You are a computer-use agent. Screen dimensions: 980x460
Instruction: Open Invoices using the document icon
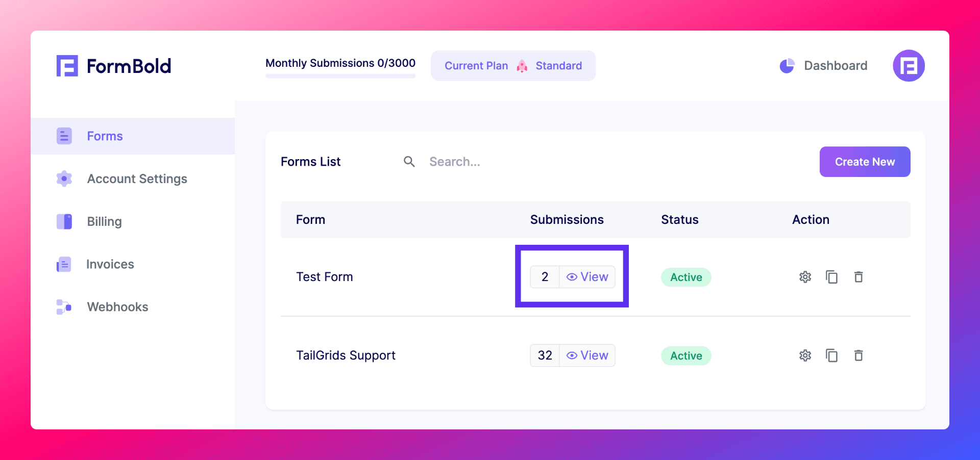click(x=64, y=264)
